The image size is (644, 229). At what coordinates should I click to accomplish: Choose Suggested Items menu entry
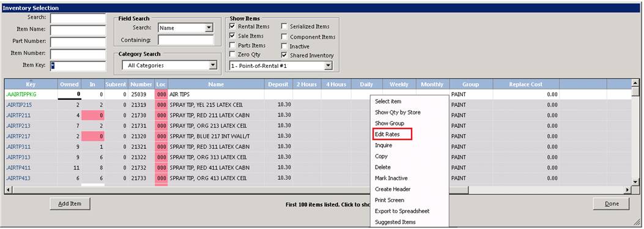(395, 222)
